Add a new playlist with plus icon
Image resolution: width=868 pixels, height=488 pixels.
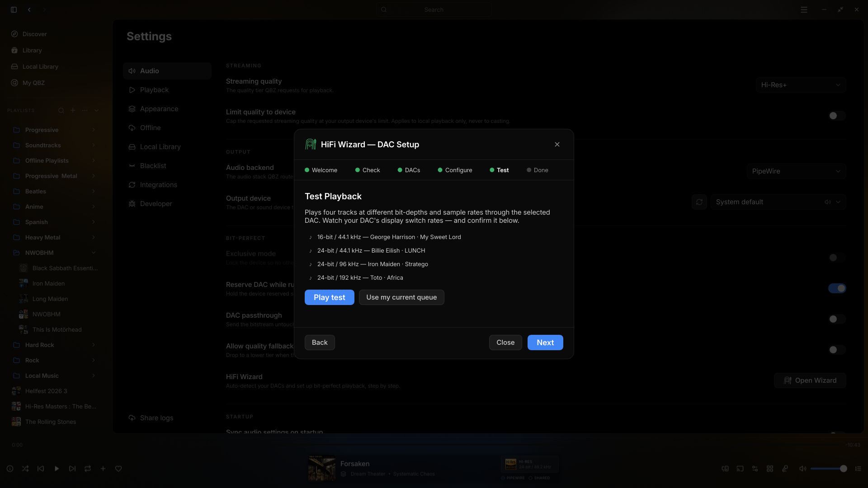[73, 110]
